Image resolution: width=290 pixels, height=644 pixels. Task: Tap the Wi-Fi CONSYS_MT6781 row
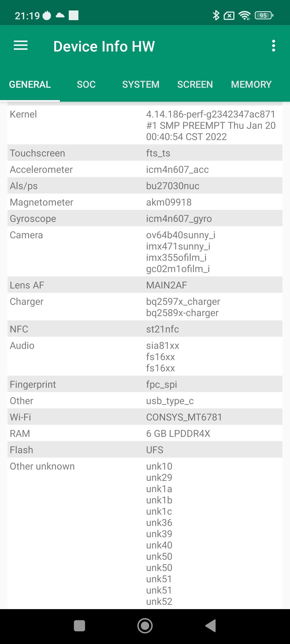coord(145,417)
